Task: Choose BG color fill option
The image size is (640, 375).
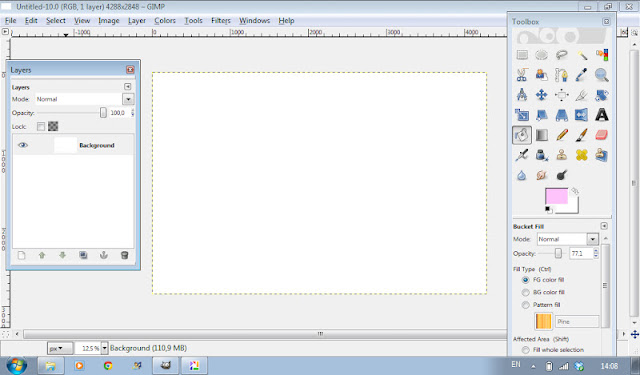Action: click(x=526, y=292)
